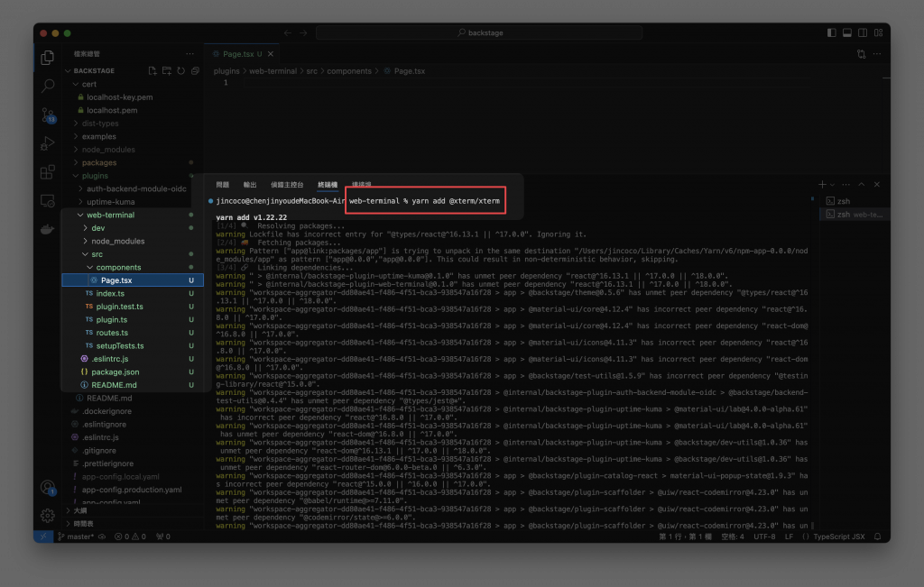The width and height of the screenshot is (924, 587).
Task: Open Source Control view with 13 badge
Action: 48,115
